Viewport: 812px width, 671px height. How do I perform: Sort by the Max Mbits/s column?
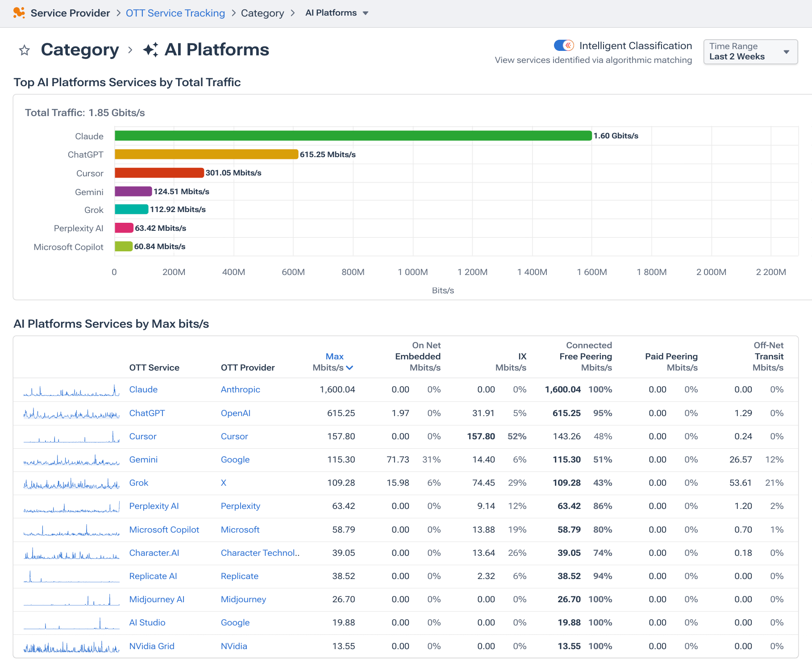point(333,362)
